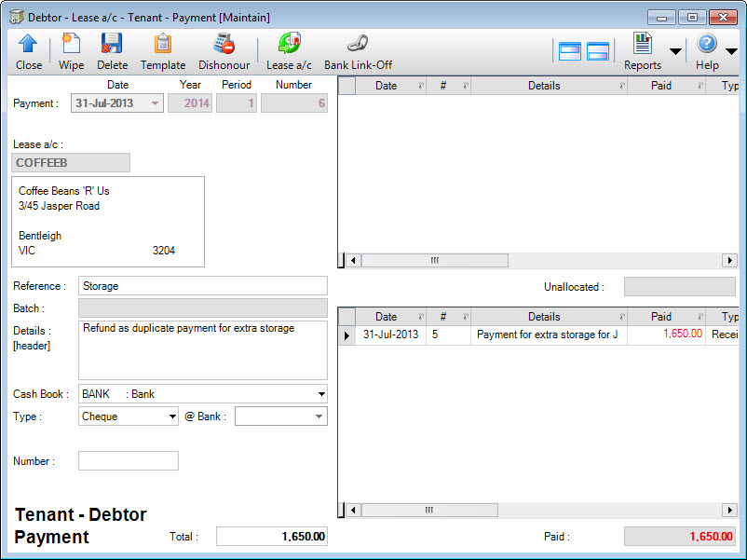Open the payment Type dropdown showing Cheque
Image resolution: width=747 pixels, height=560 pixels.
coord(172,417)
